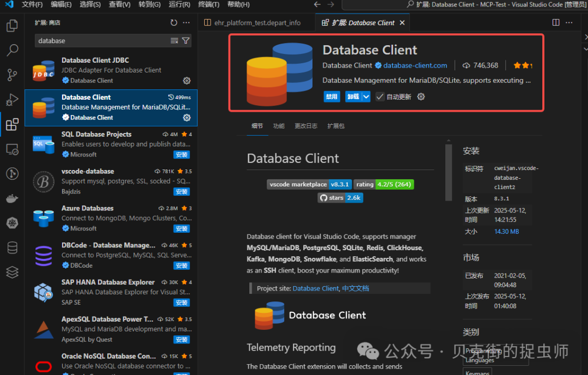Open the Help menu
The width and height of the screenshot is (588, 375).
click(x=238, y=4)
